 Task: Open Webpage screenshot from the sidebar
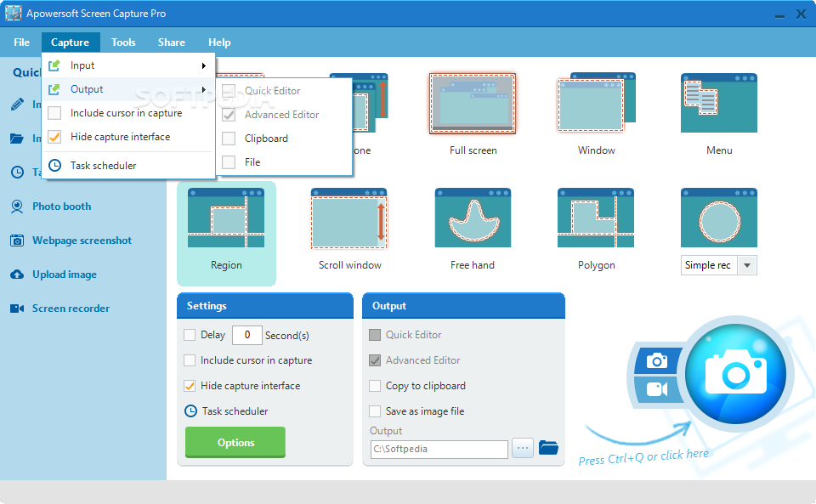click(82, 241)
